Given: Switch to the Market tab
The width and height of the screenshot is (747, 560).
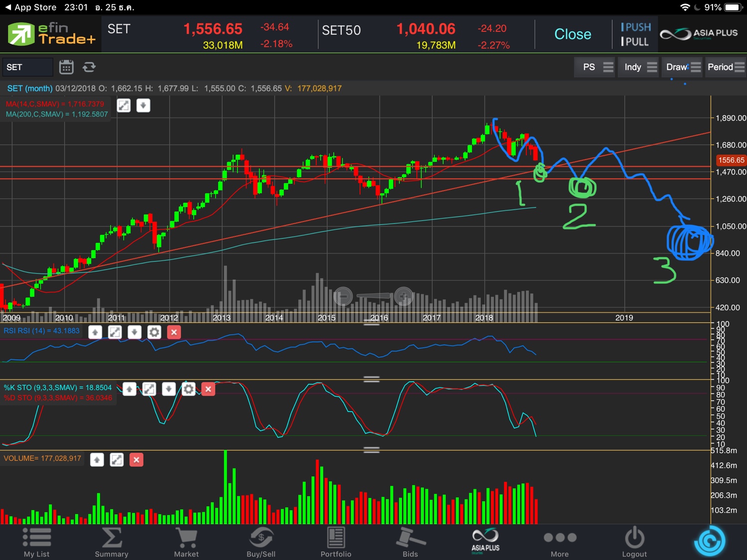Looking at the screenshot, I should pyautogui.click(x=186, y=542).
